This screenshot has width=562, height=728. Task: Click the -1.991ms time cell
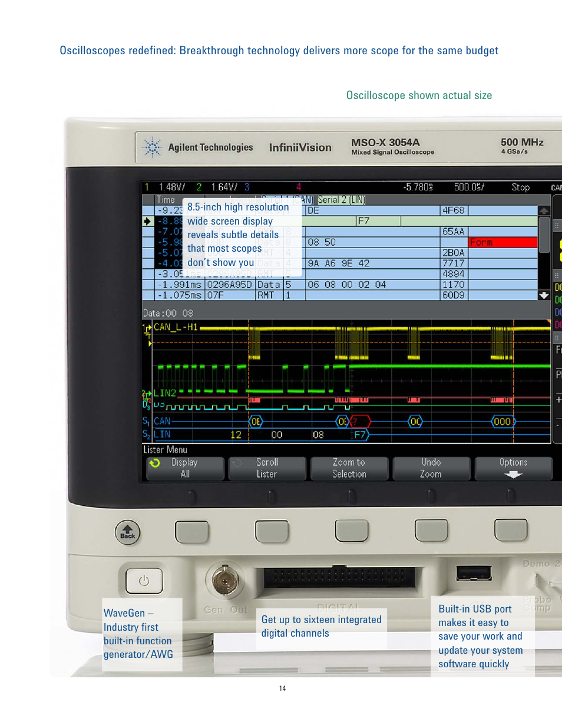180,285
